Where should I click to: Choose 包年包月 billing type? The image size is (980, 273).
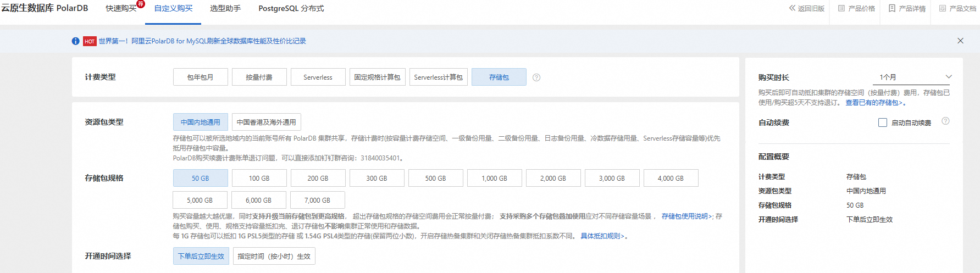[201, 77]
